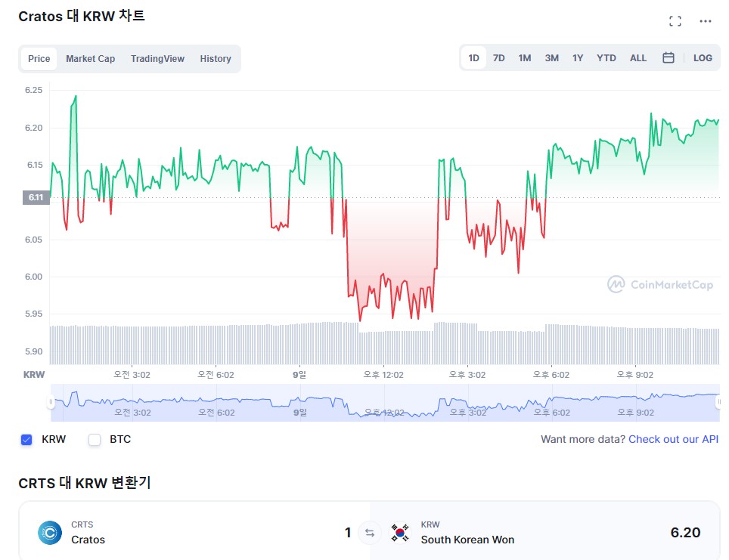Edit the CRTS amount field showing 1

click(348, 533)
